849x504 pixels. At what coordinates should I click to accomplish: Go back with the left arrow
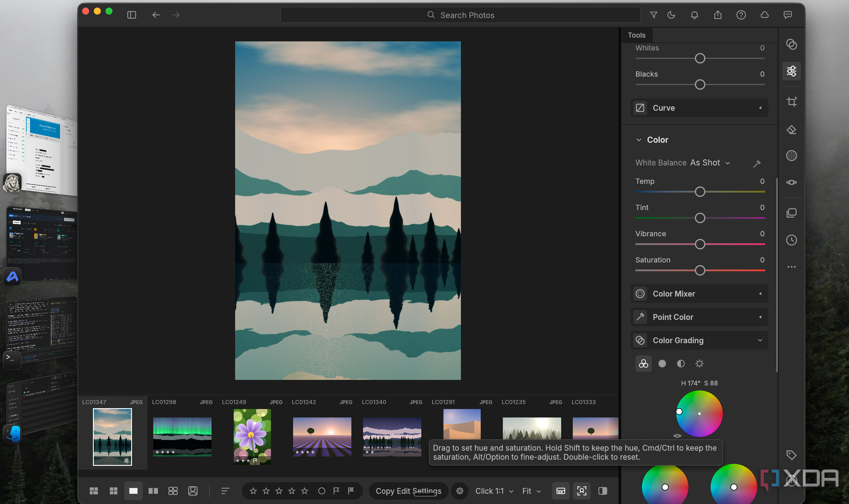[156, 15]
